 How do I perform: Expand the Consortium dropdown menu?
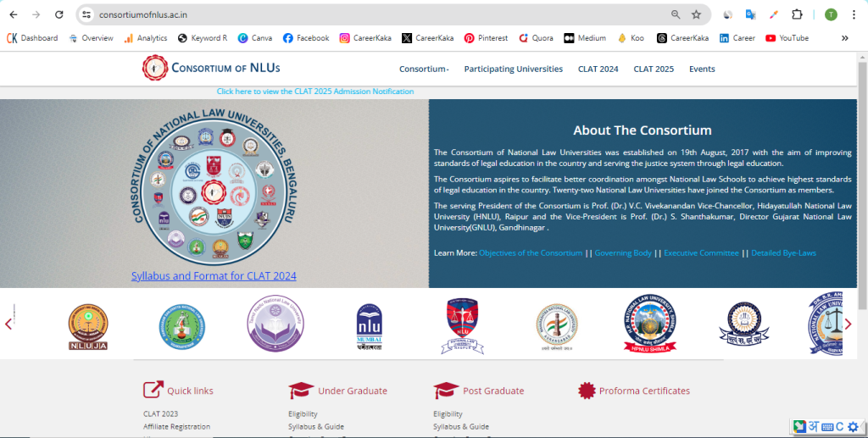(x=424, y=69)
